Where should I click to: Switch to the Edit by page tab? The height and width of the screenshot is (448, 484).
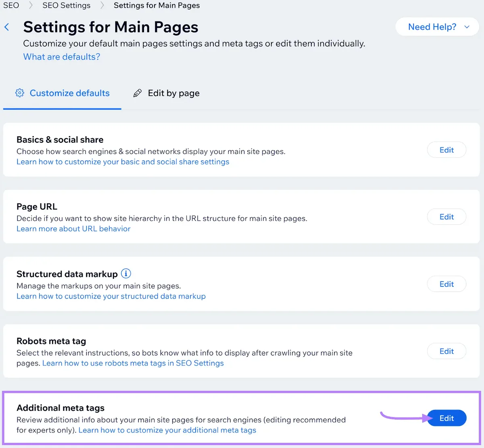(x=166, y=93)
